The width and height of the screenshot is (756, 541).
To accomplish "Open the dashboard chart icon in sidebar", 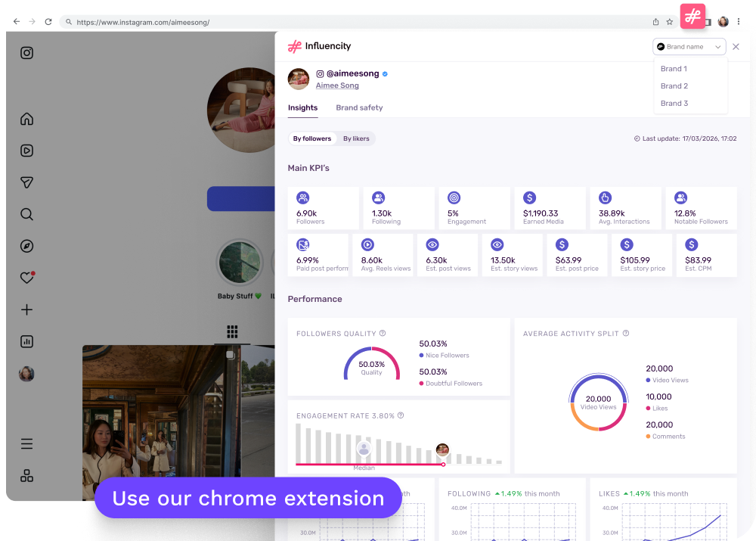I will click(27, 342).
